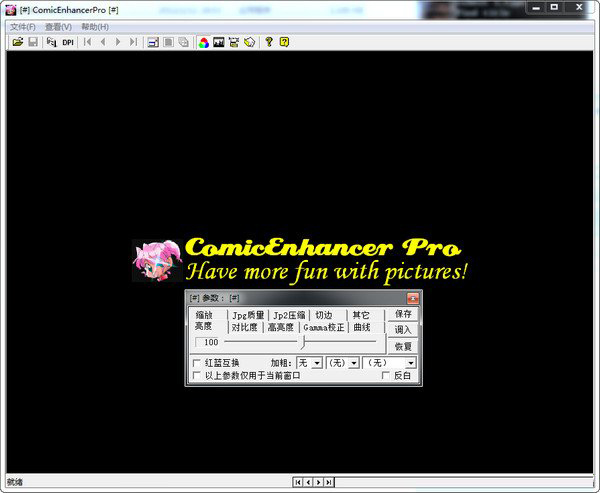Go to first image using toolbar arrow
This screenshot has height=493, width=600.
click(x=88, y=42)
